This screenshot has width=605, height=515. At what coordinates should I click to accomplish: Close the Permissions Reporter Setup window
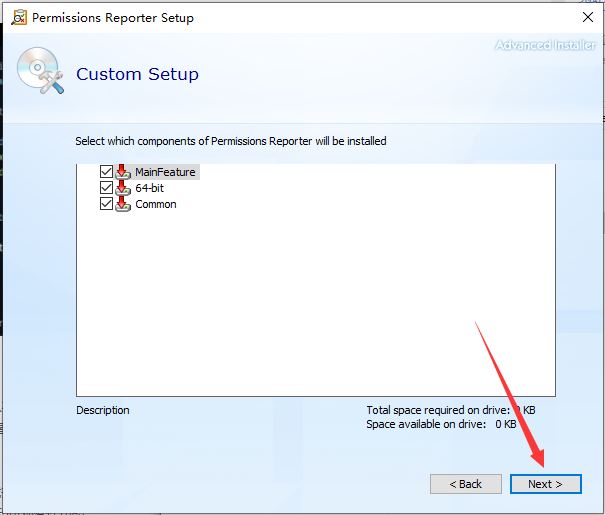(586, 17)
